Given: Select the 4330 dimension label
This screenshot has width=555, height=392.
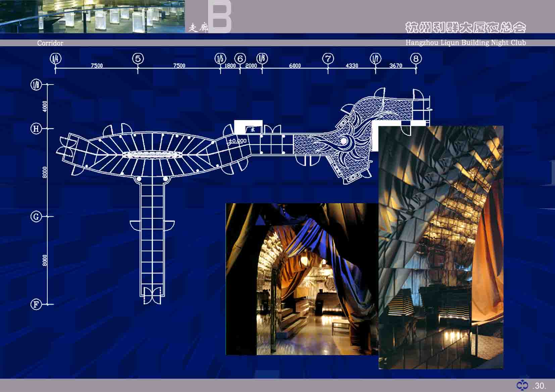Looking at the screenshot, I should pyautogui.click(x=352, y=65).
